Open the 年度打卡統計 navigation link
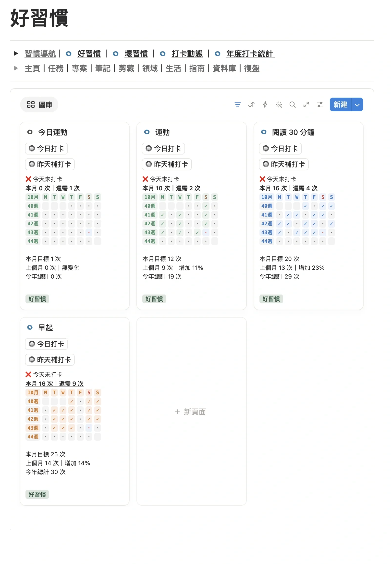 [250, 53]
